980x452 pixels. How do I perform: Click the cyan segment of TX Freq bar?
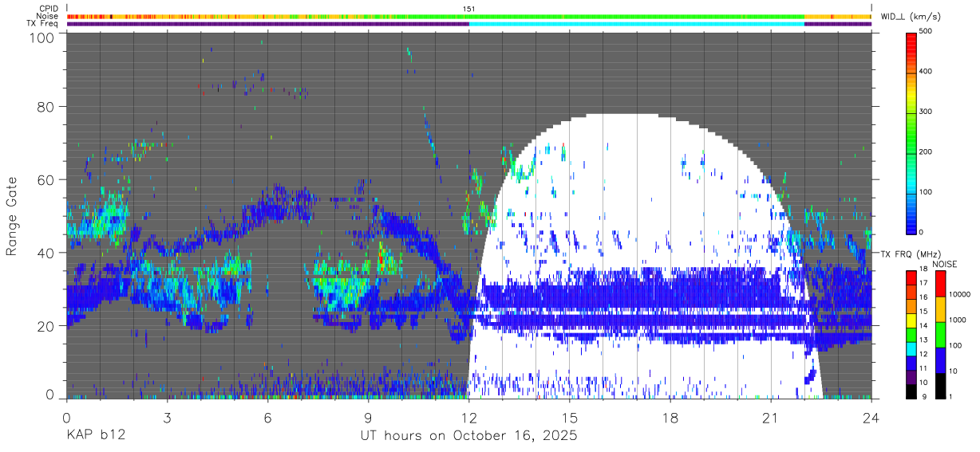click(x=637, y=24)
